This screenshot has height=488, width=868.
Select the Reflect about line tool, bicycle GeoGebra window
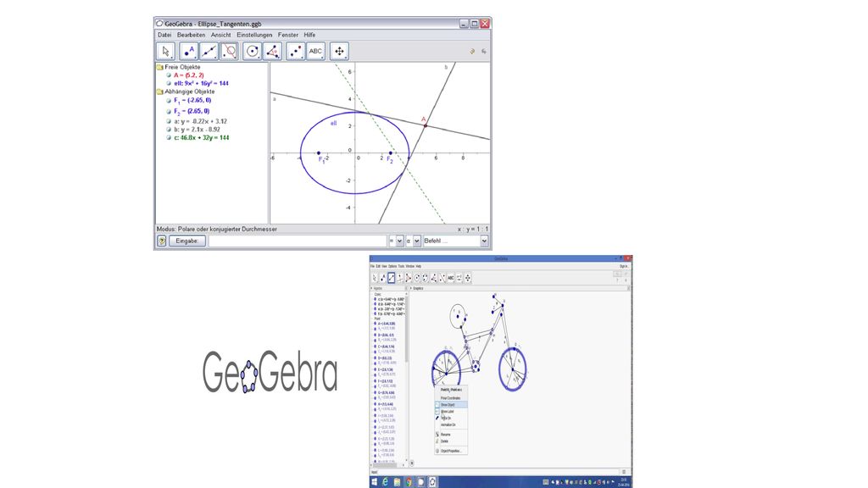tap(442, 278)
